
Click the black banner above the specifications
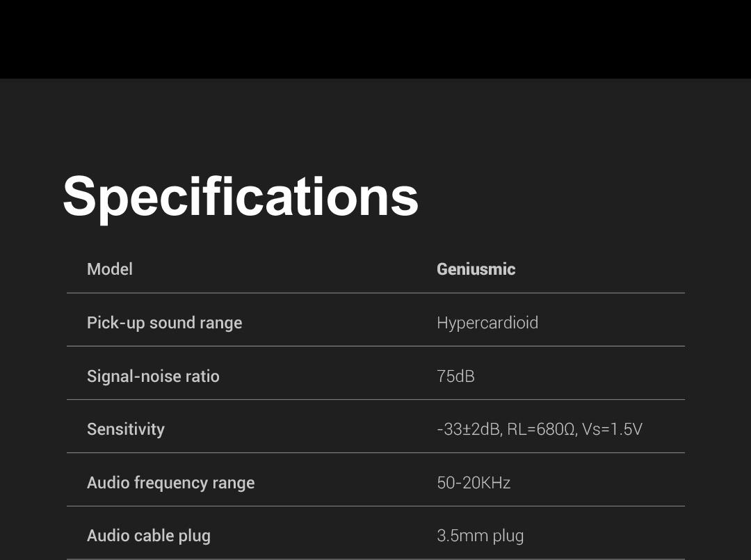point(375,39)
